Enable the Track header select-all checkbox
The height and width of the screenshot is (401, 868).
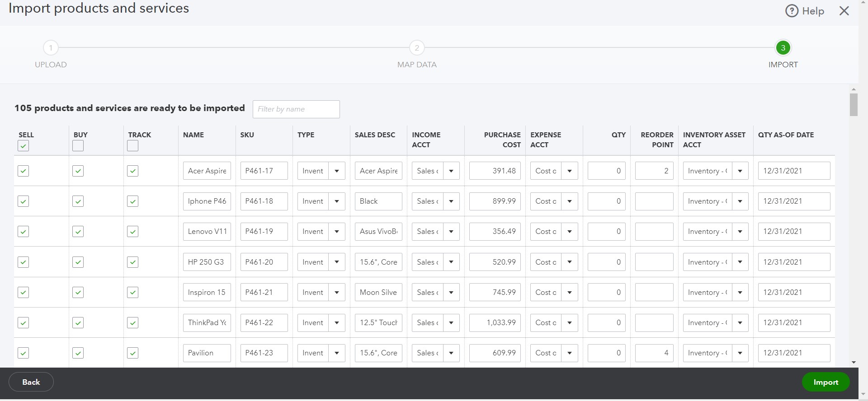pyautogui.click(x=132, y=146)
